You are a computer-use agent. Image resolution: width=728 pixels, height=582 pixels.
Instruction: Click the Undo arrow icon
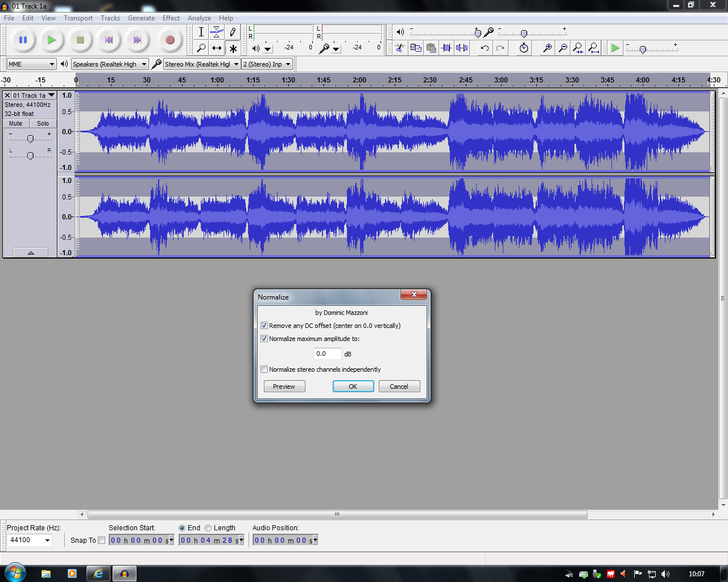pos(485,48)
